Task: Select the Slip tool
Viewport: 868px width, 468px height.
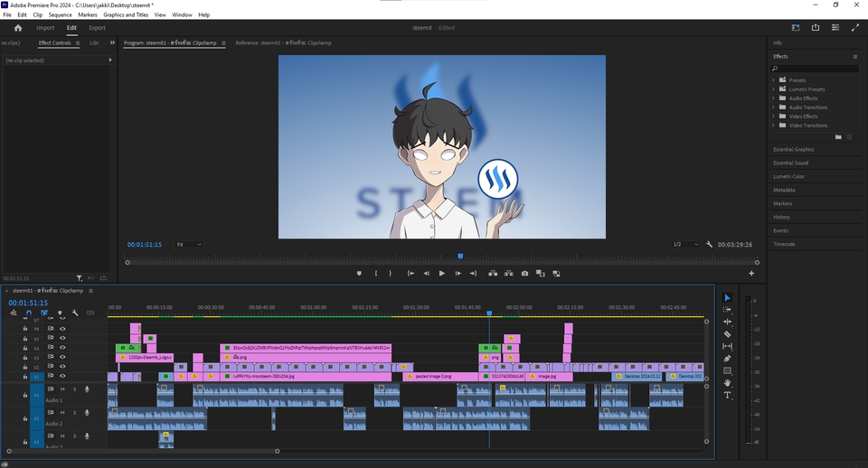Action: tap(727, 346)
